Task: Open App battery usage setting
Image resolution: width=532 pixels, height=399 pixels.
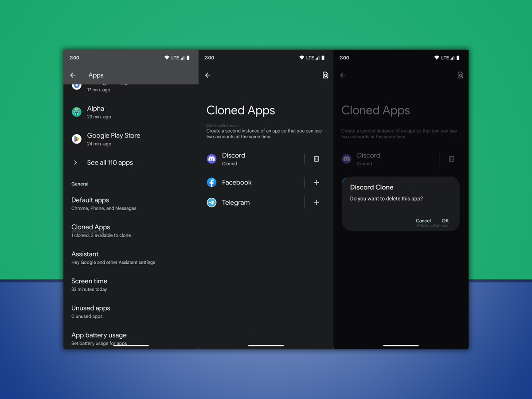Action: click(x=99, y=338)
